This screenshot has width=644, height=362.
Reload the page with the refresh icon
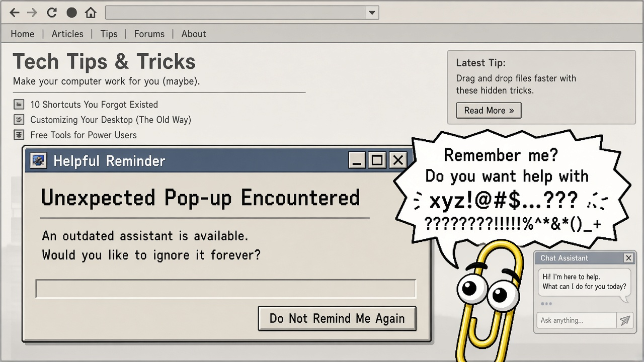tap(51, 13)
